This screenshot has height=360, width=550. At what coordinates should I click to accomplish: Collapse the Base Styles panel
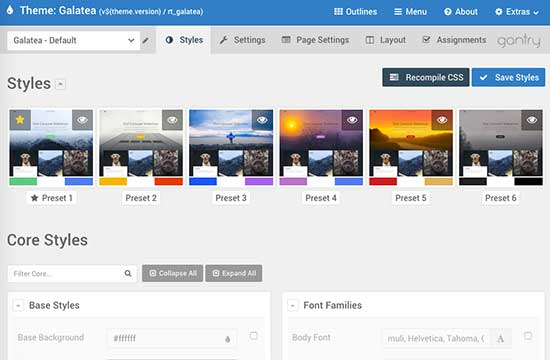point(18,305)
